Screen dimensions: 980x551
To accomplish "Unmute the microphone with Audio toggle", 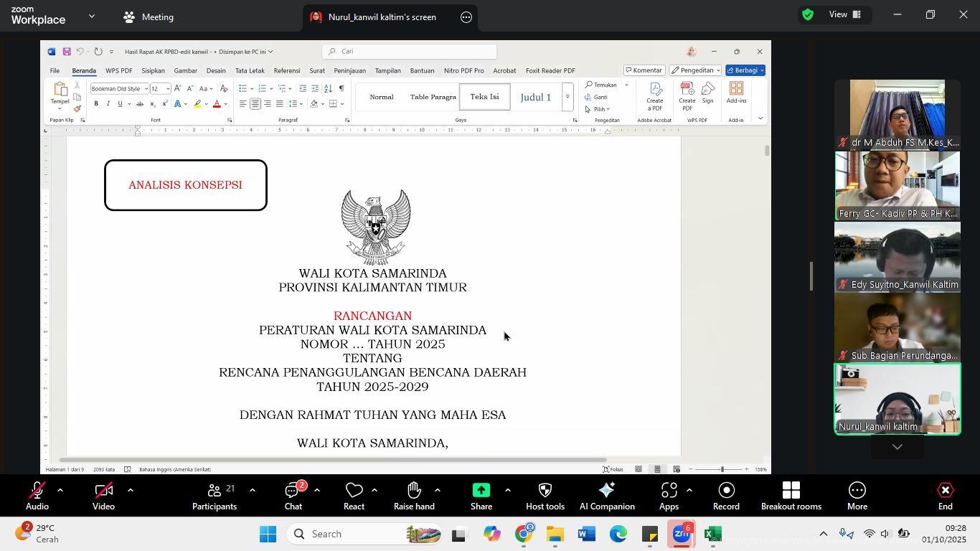I will click(x=37, y=496).
